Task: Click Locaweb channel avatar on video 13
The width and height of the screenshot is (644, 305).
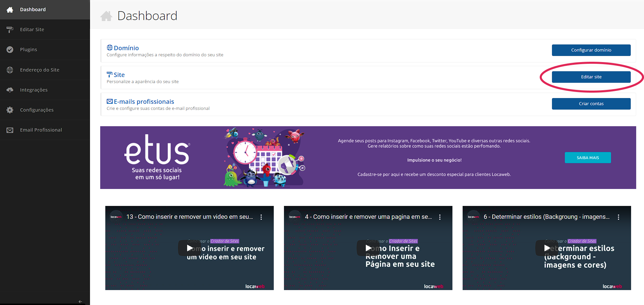Action: click(x=116, y=217)
